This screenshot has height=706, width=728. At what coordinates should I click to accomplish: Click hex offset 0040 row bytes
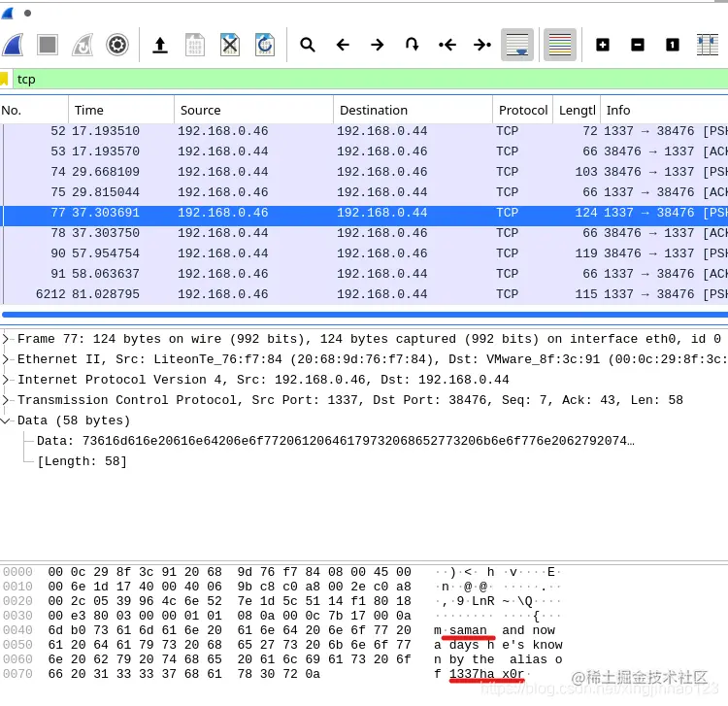[x=229, y=630]
